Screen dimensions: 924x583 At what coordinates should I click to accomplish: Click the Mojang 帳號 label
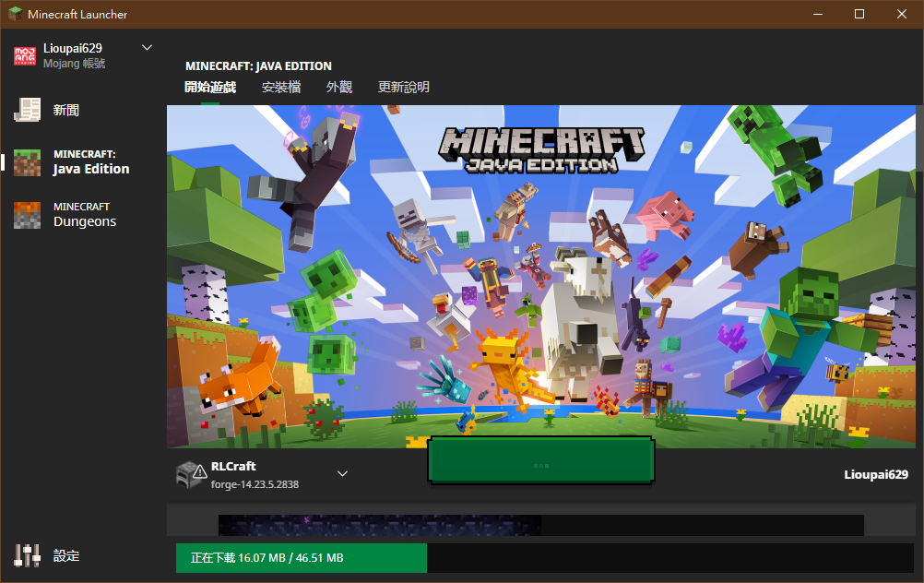click(x=75, y=63)
